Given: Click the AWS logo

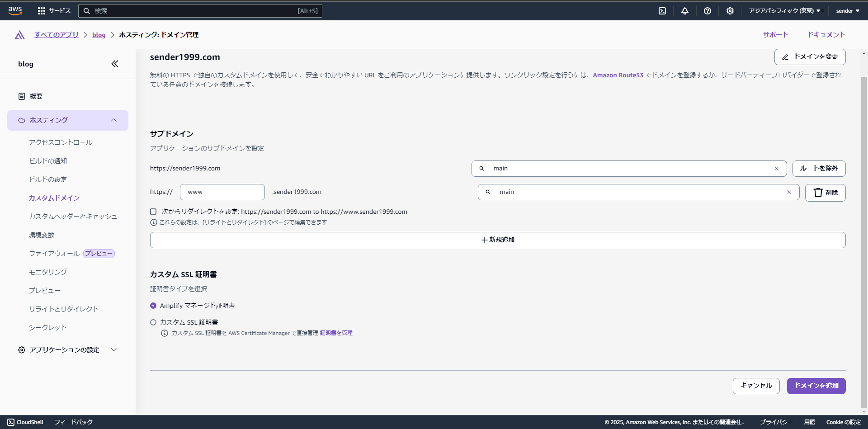Looking at the screenshot, I should (x=15, y=11).
